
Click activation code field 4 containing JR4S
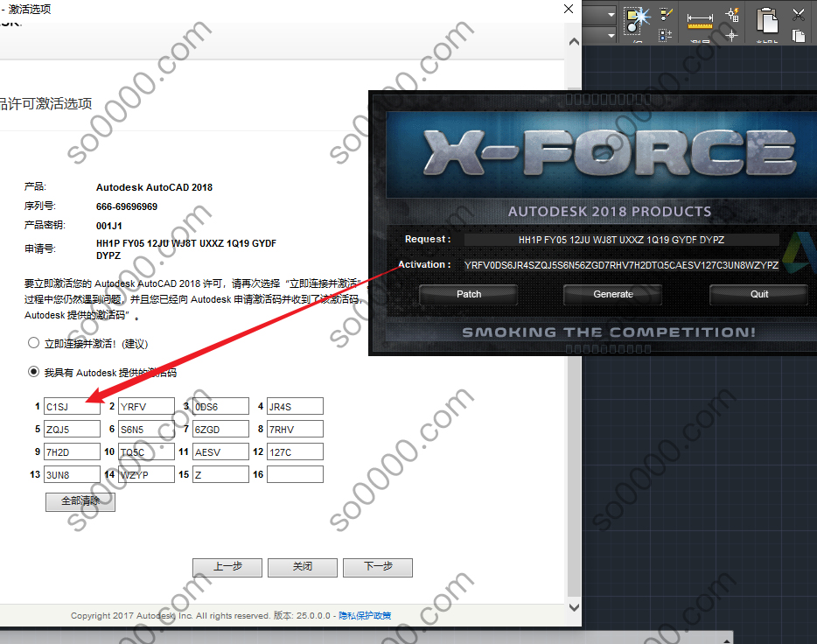coord(295,406)
